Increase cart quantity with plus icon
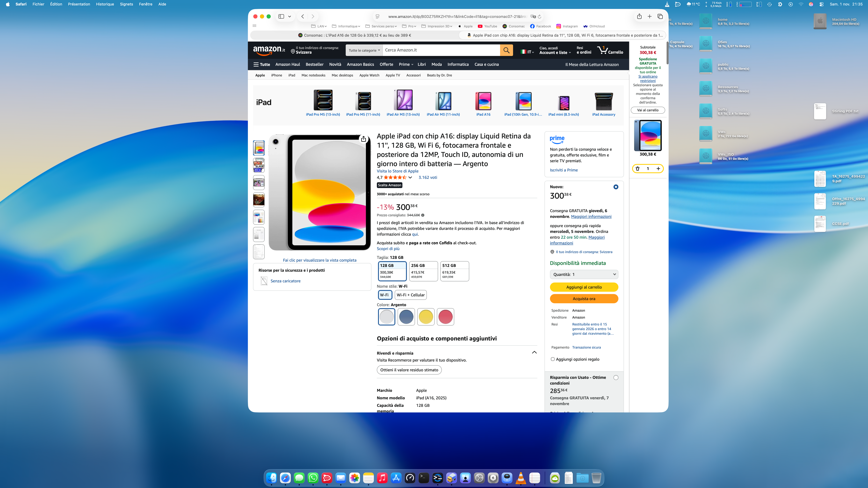This screenshot has height=488, width=868. click(658, 168)
